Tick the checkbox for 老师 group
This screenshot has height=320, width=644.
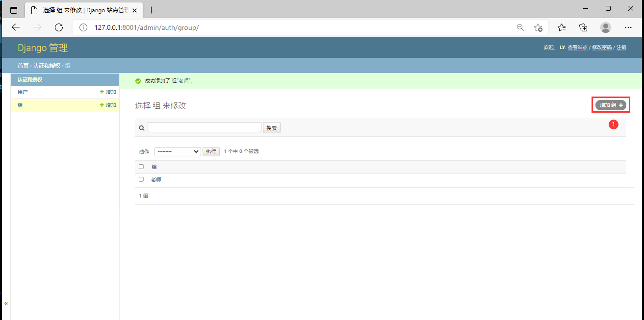141,179
